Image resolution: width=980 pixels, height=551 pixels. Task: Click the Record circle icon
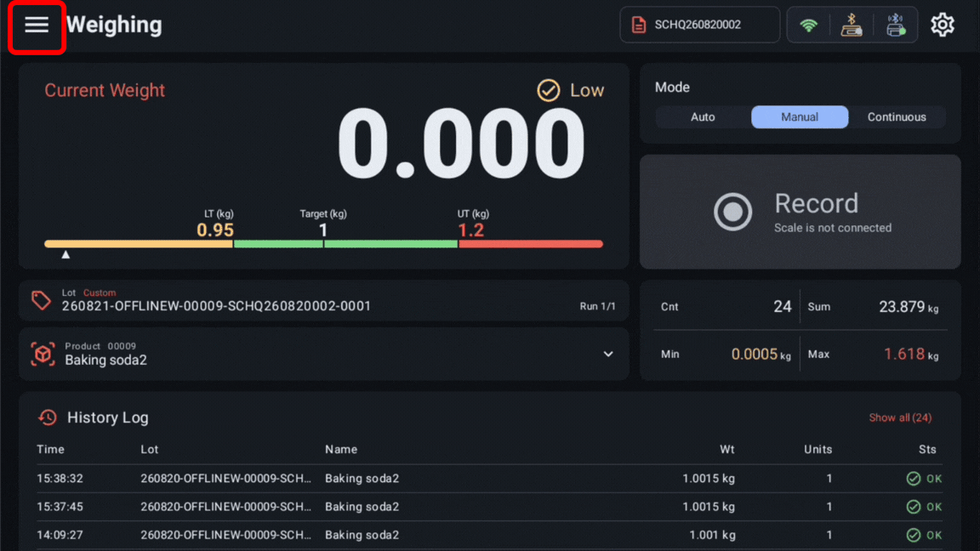tap(732, 212)
